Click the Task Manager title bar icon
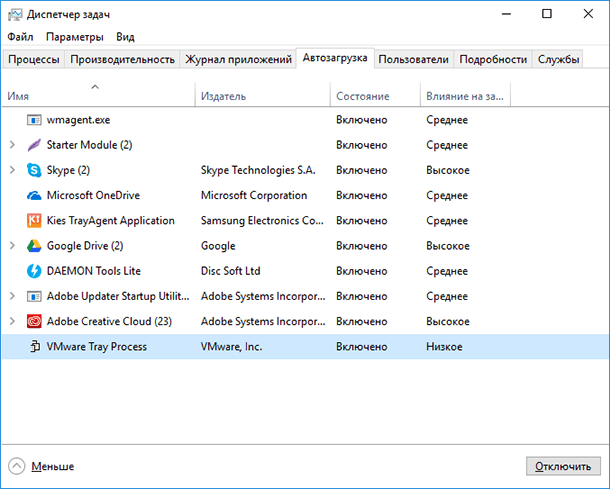This screenshot has height=489, width=610. pos(15,15)
